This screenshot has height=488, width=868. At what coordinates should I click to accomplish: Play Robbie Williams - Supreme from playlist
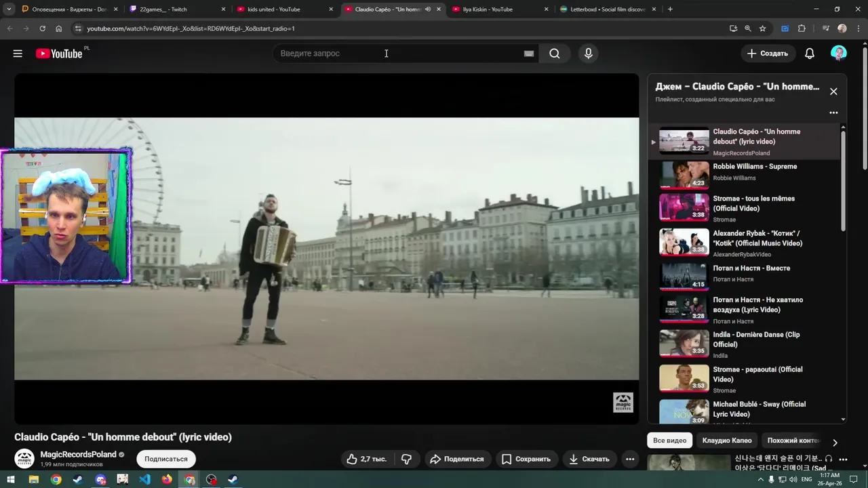(x=744, y=175)
